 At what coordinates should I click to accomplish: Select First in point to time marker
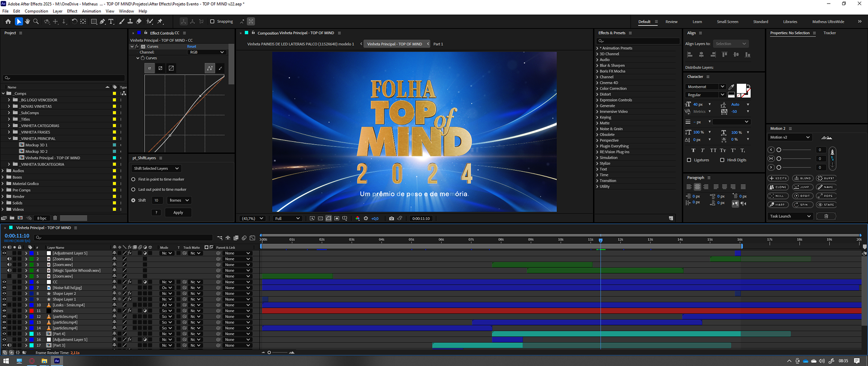(x=133, y=179)
